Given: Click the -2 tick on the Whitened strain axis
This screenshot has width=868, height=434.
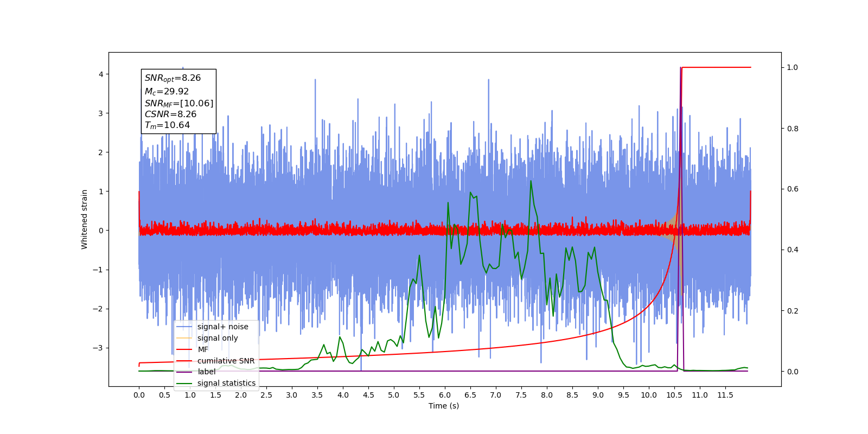Looking at the screenshot, I should click(x=98, y=309).
